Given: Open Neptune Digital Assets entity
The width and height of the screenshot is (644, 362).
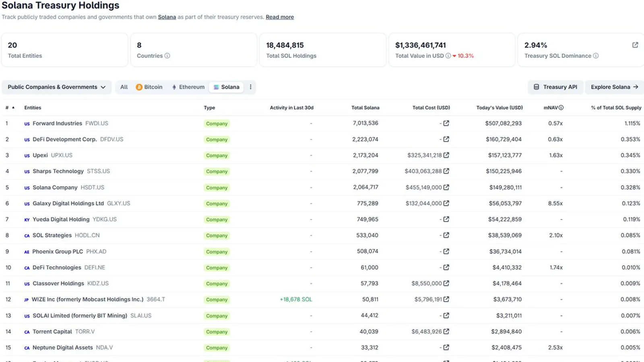Looking at the screenshot, I should tap(63, 348).
